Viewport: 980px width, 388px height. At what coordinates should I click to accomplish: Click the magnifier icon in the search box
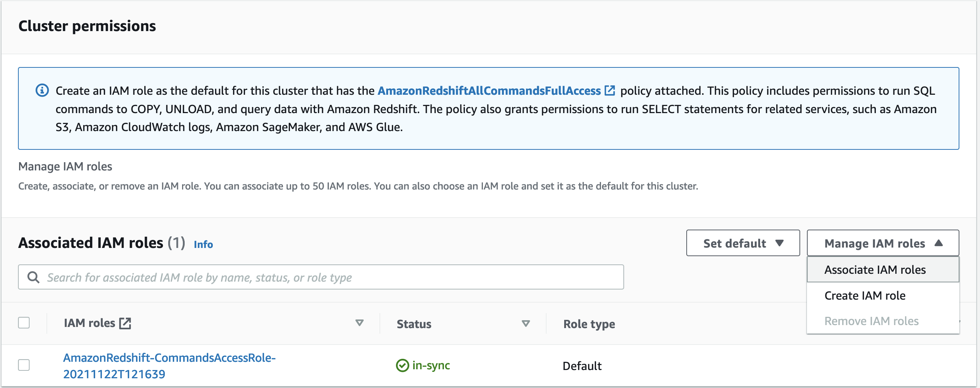click(33, 277)
